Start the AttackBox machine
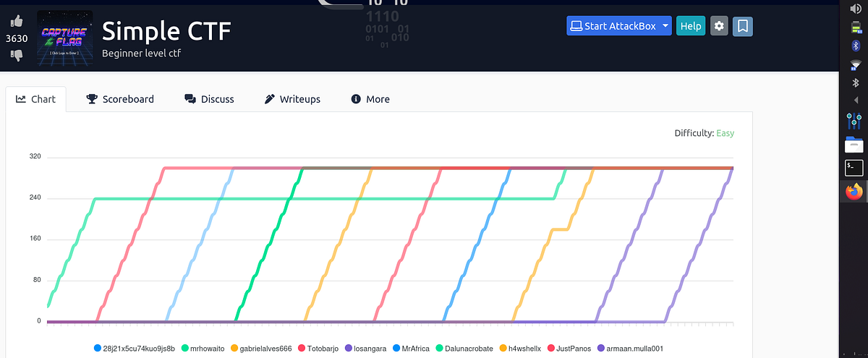This screenshot has height=358, width=868. click(613, 26)
